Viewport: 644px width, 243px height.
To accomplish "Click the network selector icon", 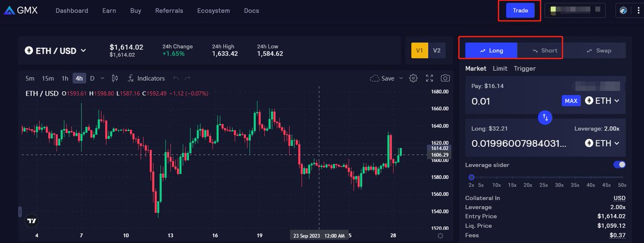I will (624, 11).
